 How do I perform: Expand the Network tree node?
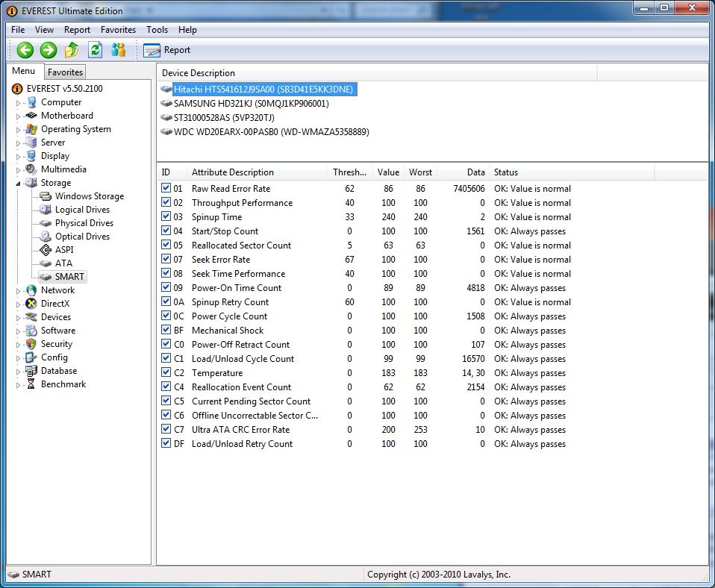point(18,291)
